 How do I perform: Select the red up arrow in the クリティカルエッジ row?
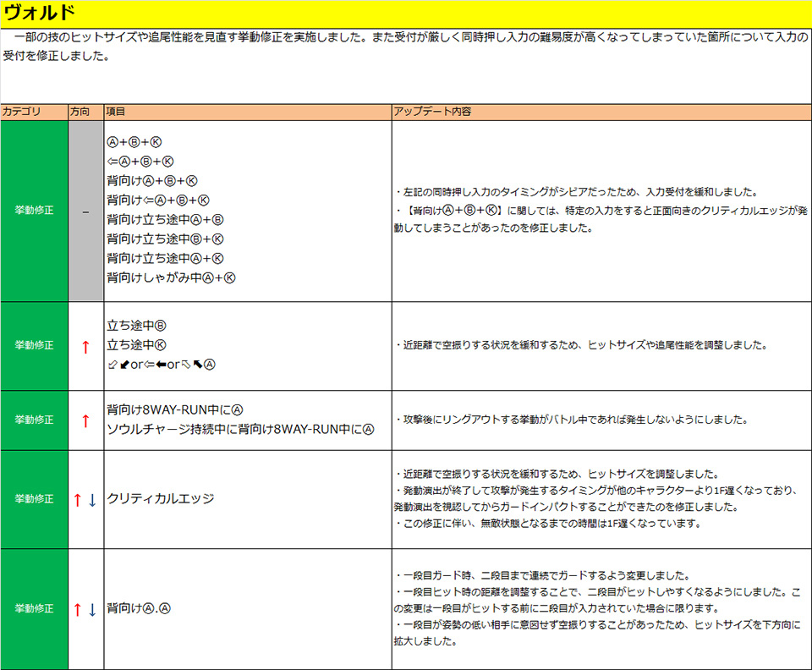coord(77,500)
